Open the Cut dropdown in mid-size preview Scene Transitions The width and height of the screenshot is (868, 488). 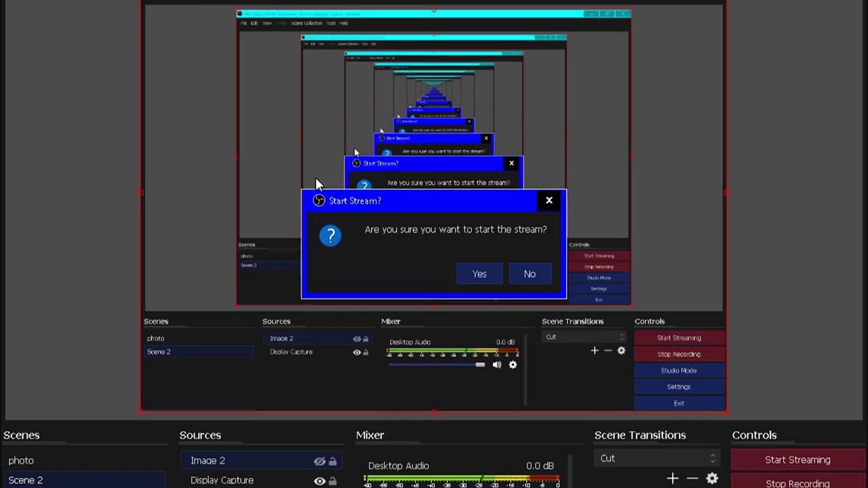[585, 337]
